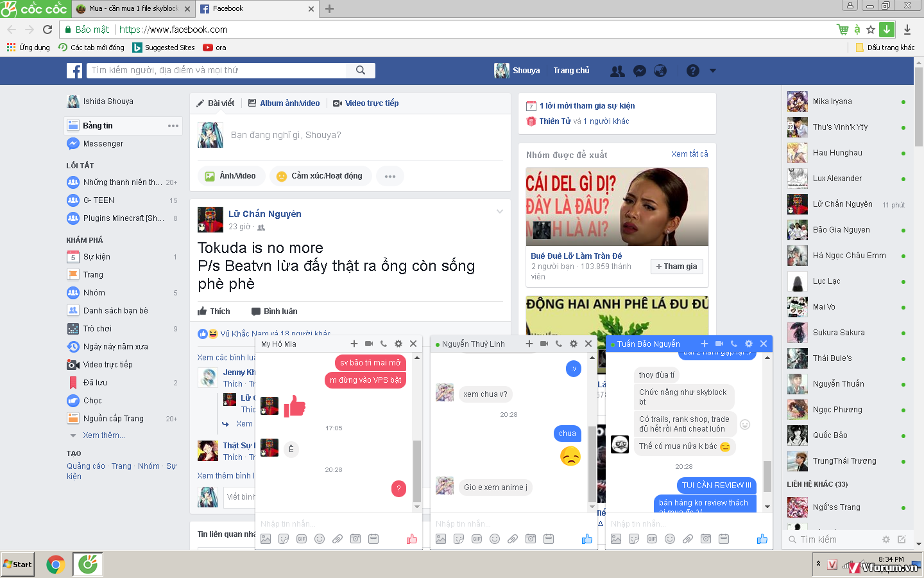924x578 pixels.
Task: Click Cảm xúc/Hoạt động button
Action: point(320,176)
